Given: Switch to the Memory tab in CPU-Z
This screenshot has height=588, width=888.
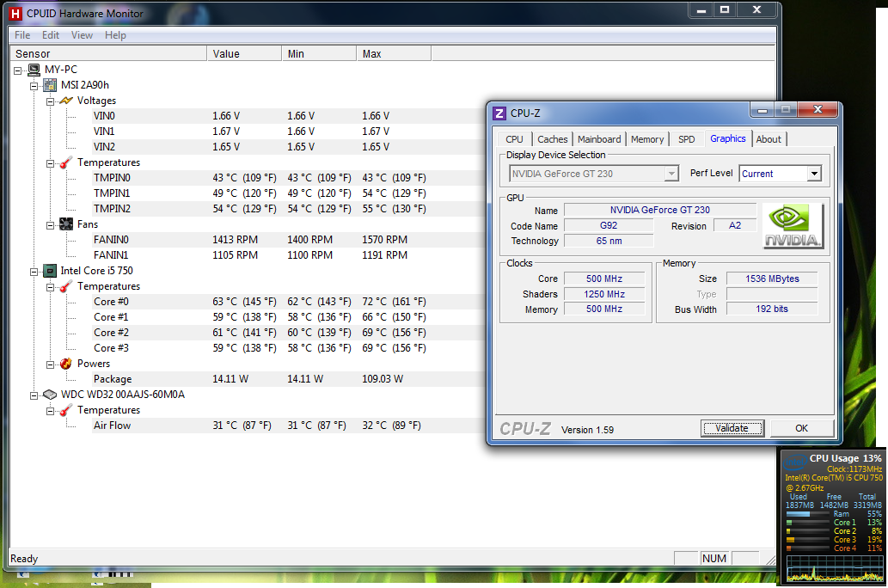Looking at the screenshot, I should pyautogui.click(x=647, y=139).
